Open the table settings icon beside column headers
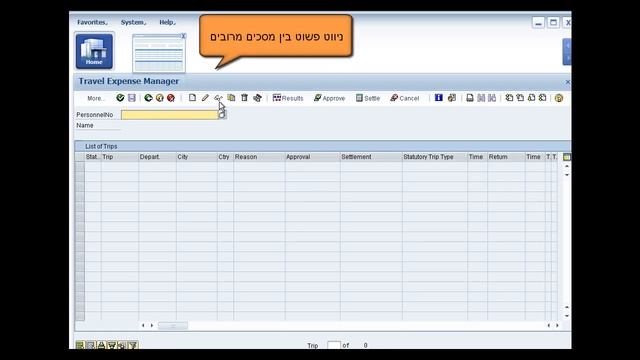Viewport: 640px width, 360px height. tap(567, 157)
